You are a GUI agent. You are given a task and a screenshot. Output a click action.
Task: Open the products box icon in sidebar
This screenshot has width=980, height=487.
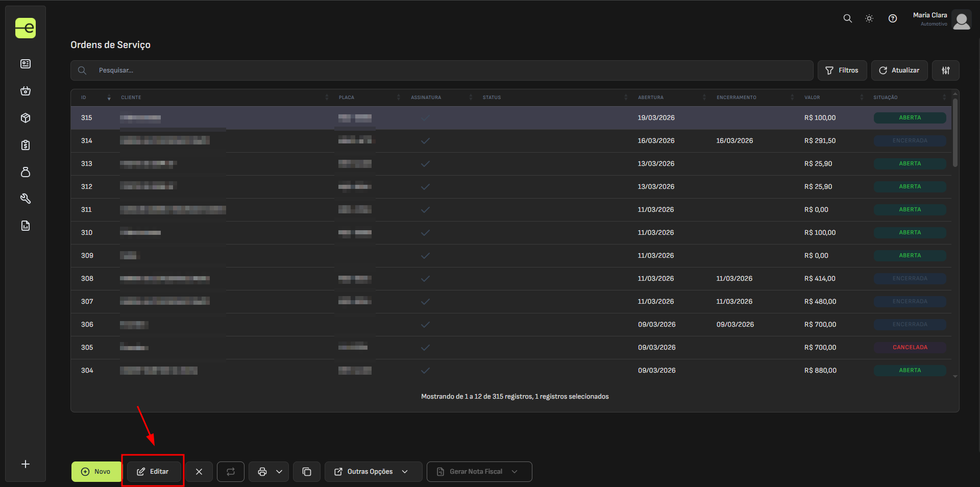pyautogui.click(x=26, y=118)
